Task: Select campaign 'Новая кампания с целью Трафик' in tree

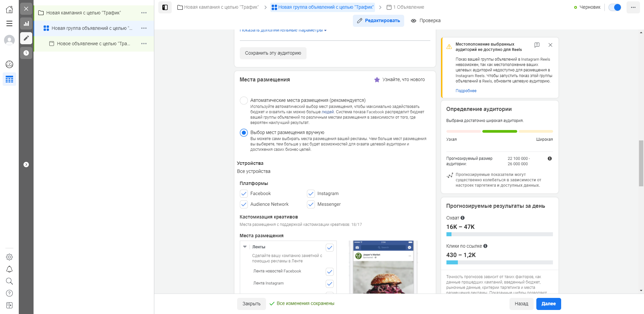Action: pos(94,13)
